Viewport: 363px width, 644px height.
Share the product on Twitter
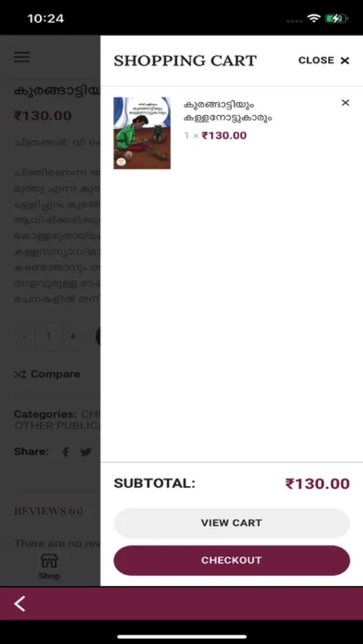86,452
